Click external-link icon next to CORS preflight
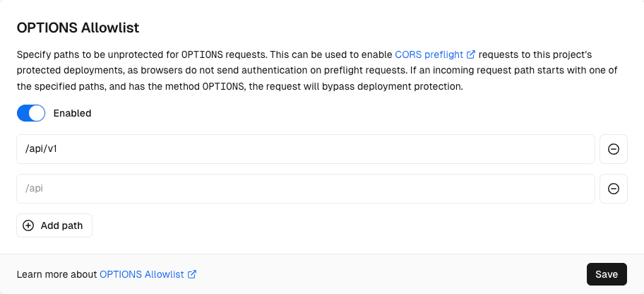This screenshot has width=644, height=294. pos(471,54)
